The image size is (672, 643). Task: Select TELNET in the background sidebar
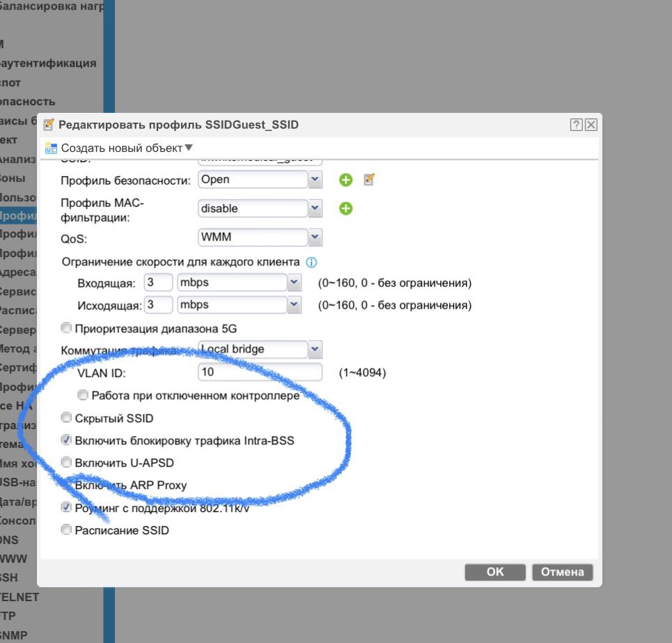coord(19,597)
